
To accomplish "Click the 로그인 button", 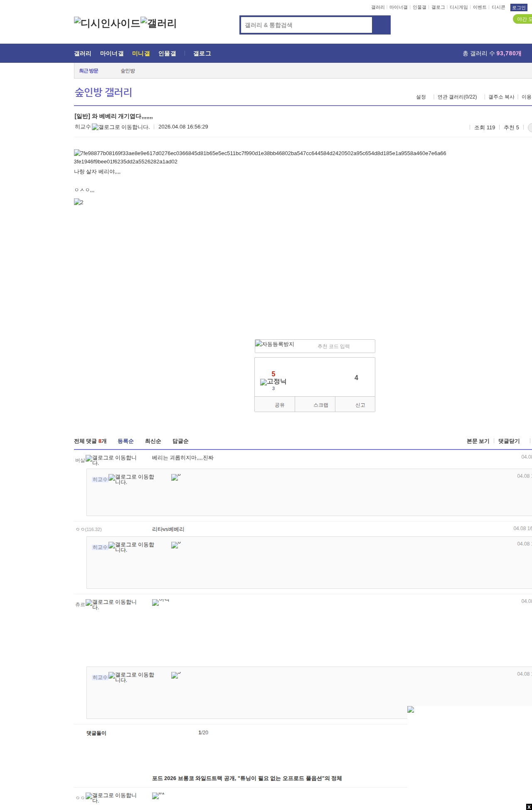I will click(x=519, y=7).
